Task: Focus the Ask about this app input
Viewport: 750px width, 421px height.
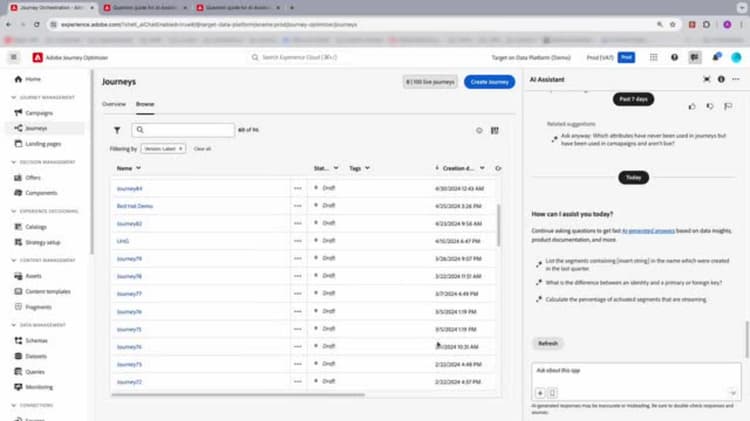Action: pyautogui.click(x=636, y=374)
